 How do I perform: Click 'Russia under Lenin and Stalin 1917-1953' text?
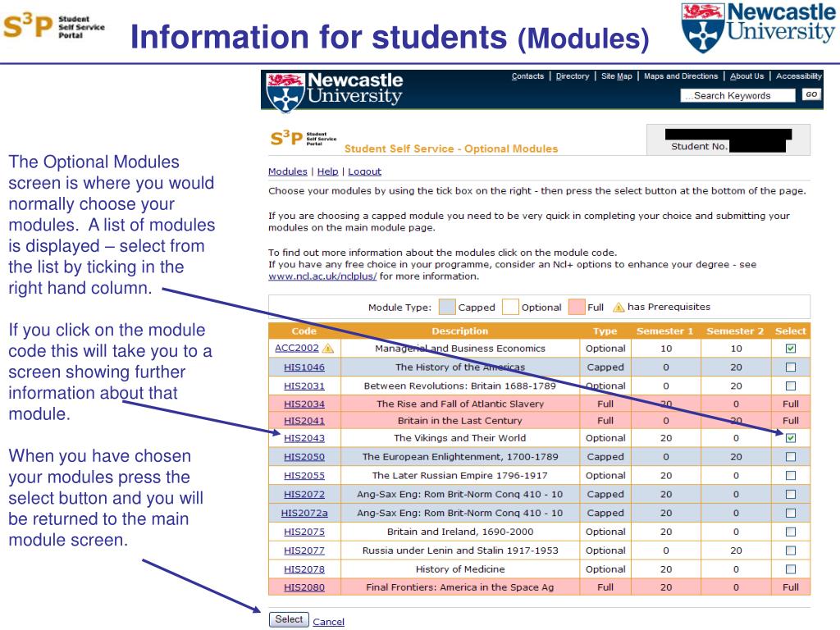pyautogui.click(x=460, y=550)
